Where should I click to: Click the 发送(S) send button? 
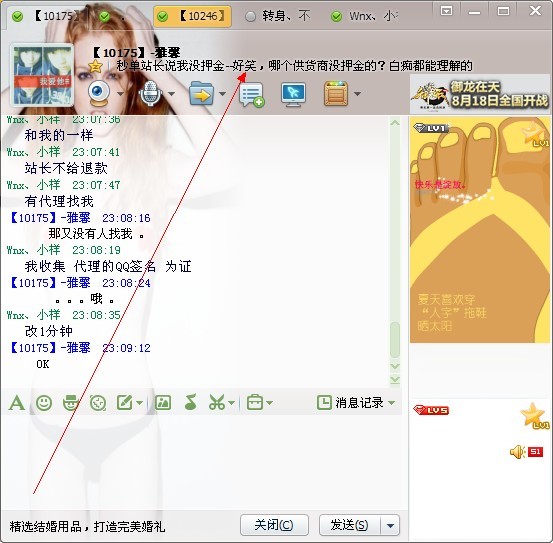click(x=350, y=525)
